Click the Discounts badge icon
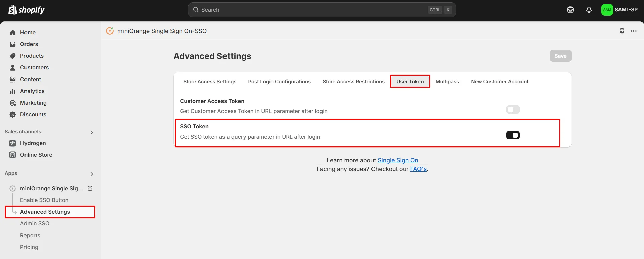Screen dimensions: 644x259 (x=13, y=114)
